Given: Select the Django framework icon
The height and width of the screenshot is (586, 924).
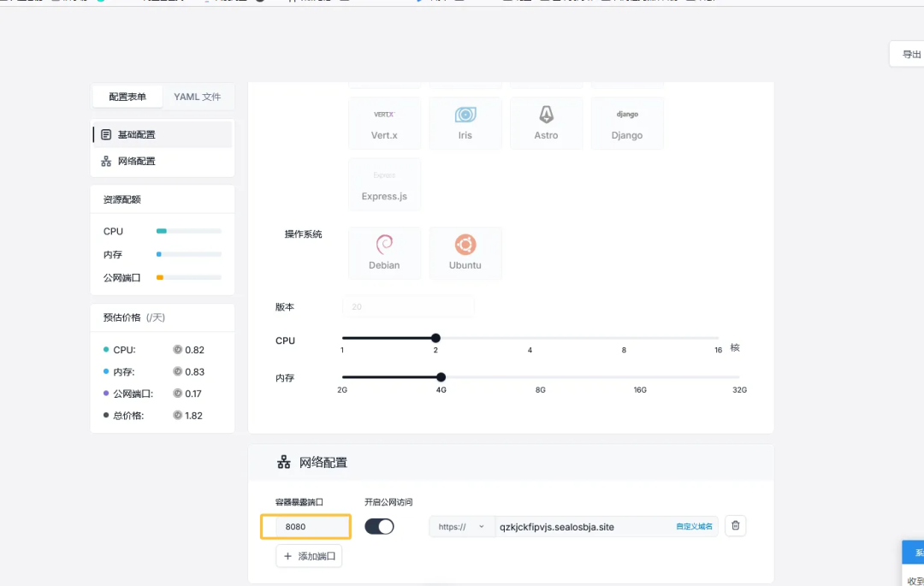Looking at the screenshot, I should pyautogui.click(x=627, y=122).
